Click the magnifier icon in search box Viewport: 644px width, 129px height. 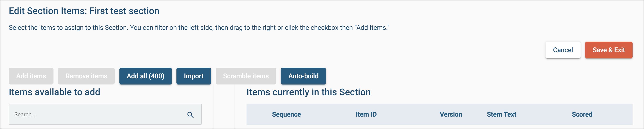tap(190, 115)
